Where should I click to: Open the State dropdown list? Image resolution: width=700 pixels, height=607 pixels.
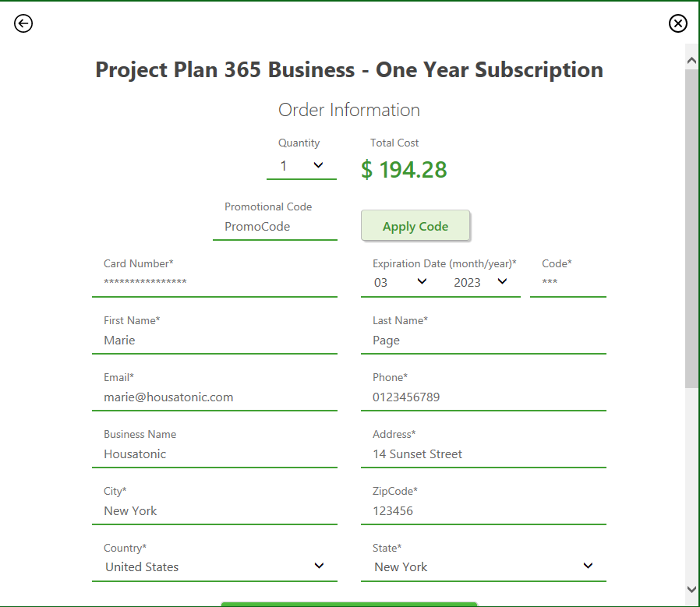pyautogui.click(x=483, y=566)
